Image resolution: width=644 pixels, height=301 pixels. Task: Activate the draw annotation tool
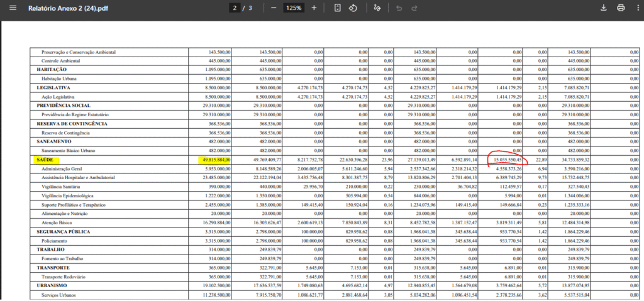377,8
